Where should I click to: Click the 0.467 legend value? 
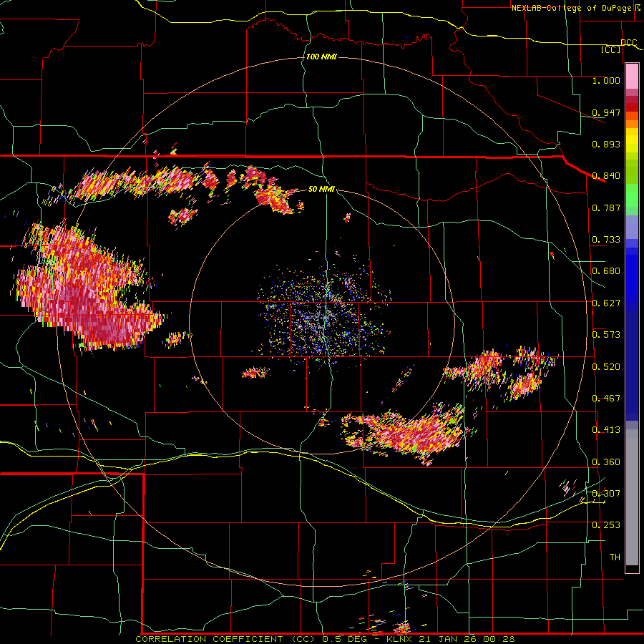[x=606, y=399]
